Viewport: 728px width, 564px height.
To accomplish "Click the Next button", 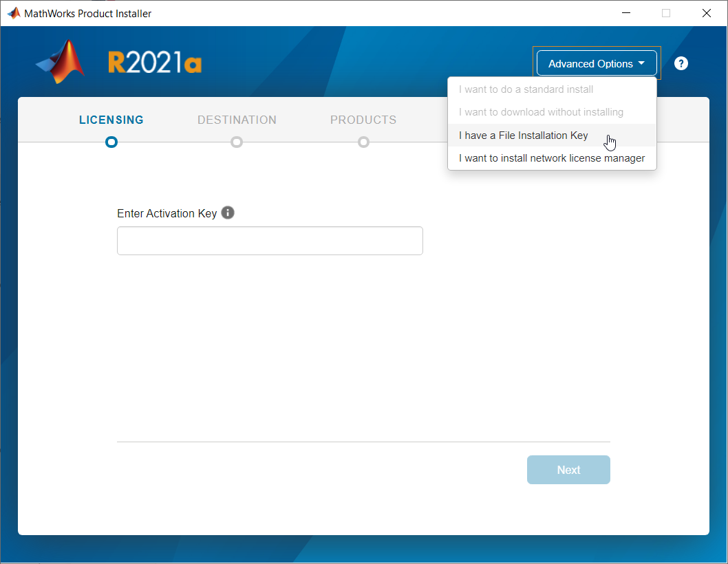I will point(568,470).
